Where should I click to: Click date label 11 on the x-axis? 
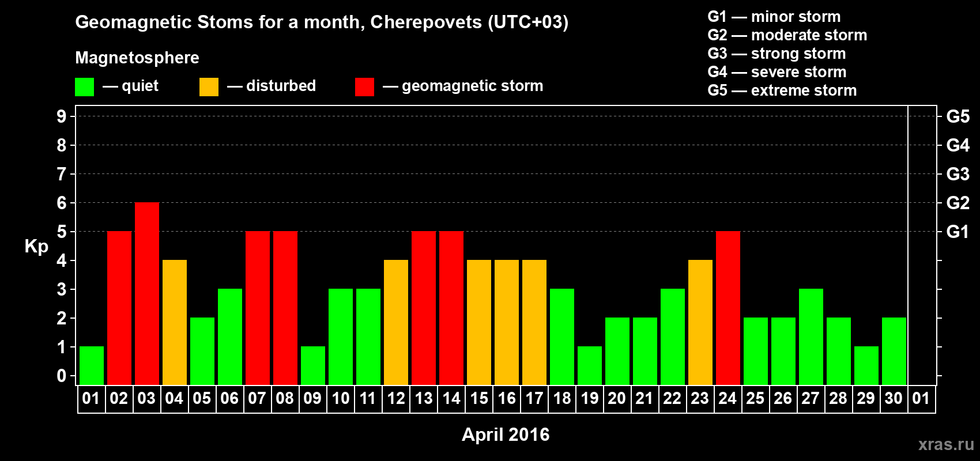tap(368, 399)
